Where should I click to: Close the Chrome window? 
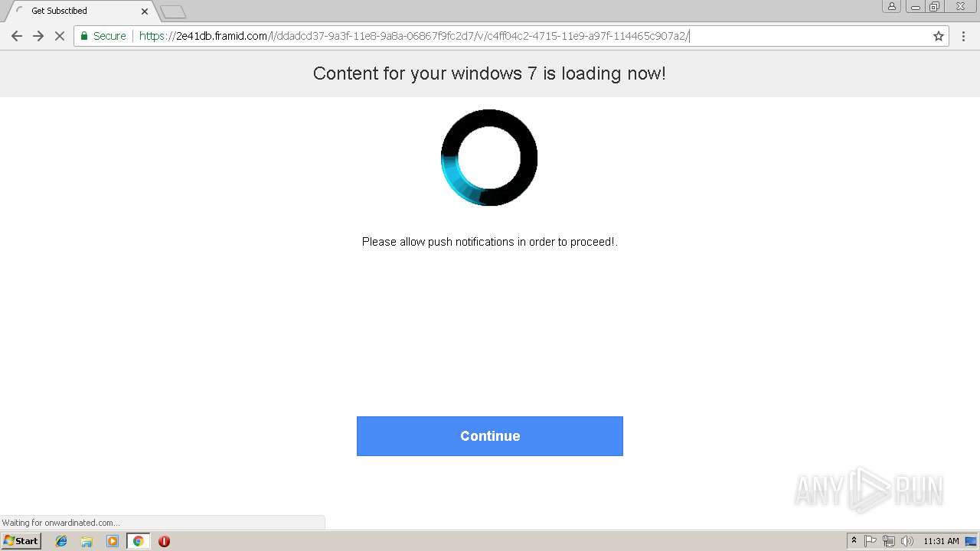click(x=961, y=6)
